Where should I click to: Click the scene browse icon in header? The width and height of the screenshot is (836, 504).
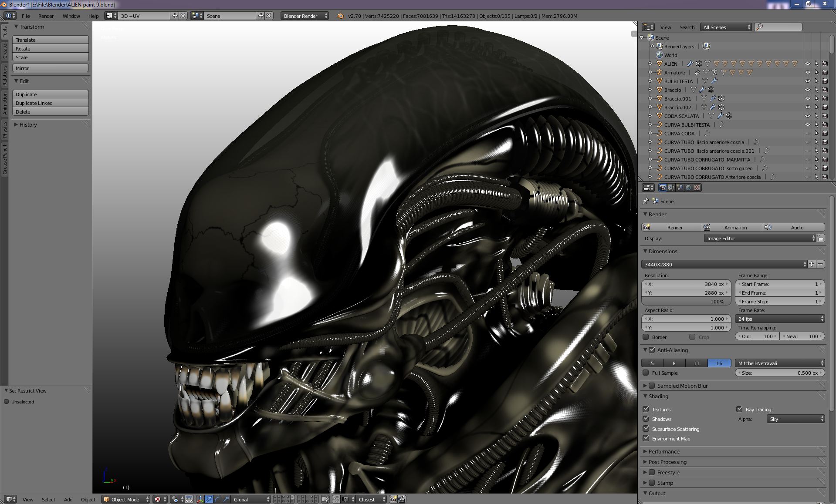(197, 16)
